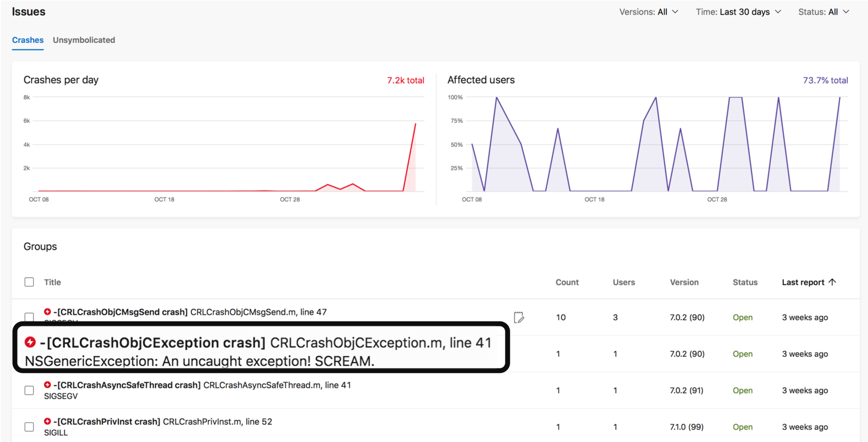
Task: Sort by the Title column header
Action: point(52,282)
